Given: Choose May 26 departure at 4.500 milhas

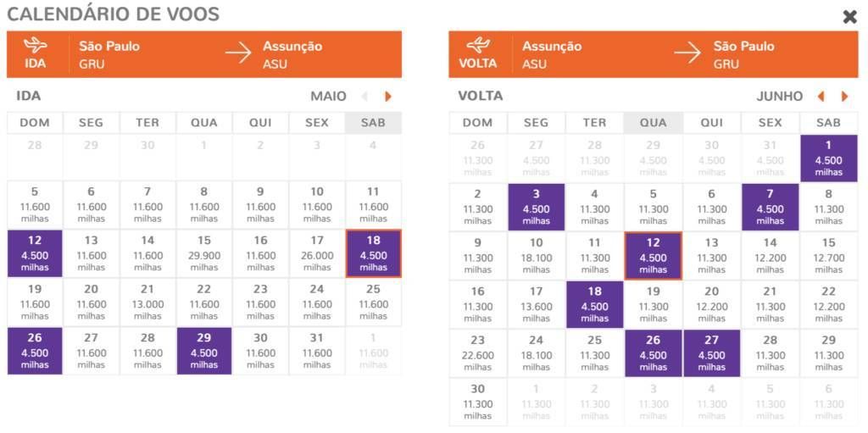Looking at the screenshot, I should (x=35, y=351).
